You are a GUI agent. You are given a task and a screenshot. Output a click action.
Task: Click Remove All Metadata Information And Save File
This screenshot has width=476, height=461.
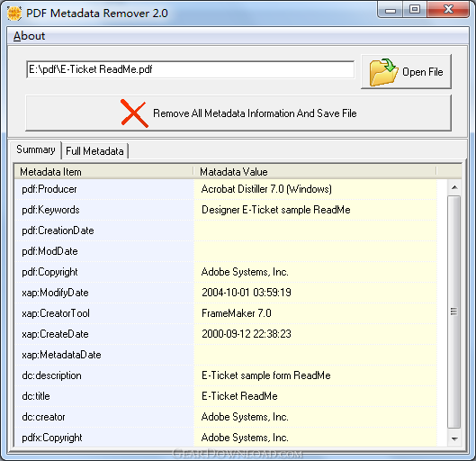pyautogui.click(x=238, y=113)
